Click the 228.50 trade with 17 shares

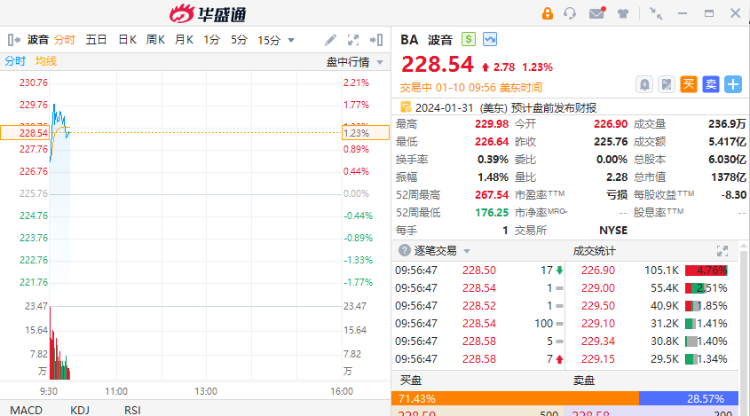point(478,270)
